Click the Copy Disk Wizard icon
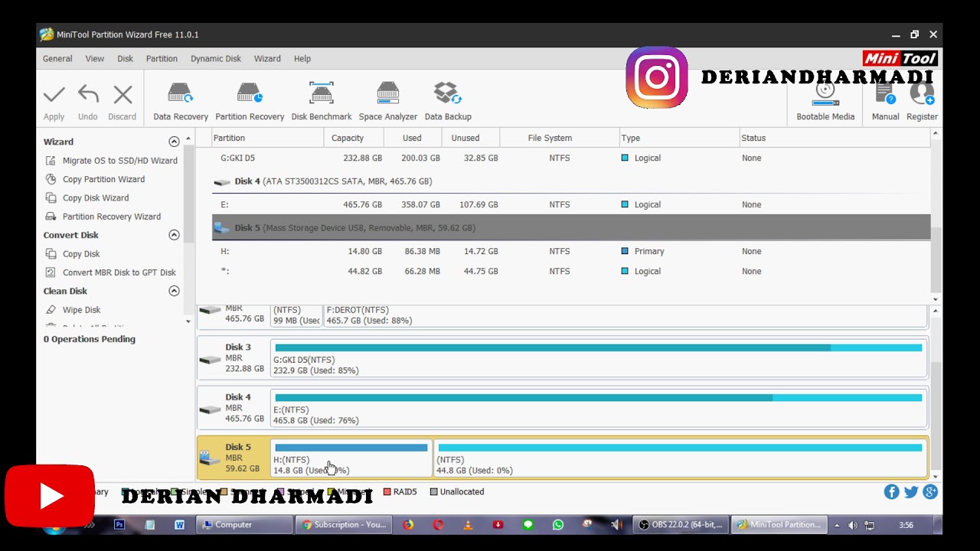This screenshot has height=551, width=980. tap(51, 197)
